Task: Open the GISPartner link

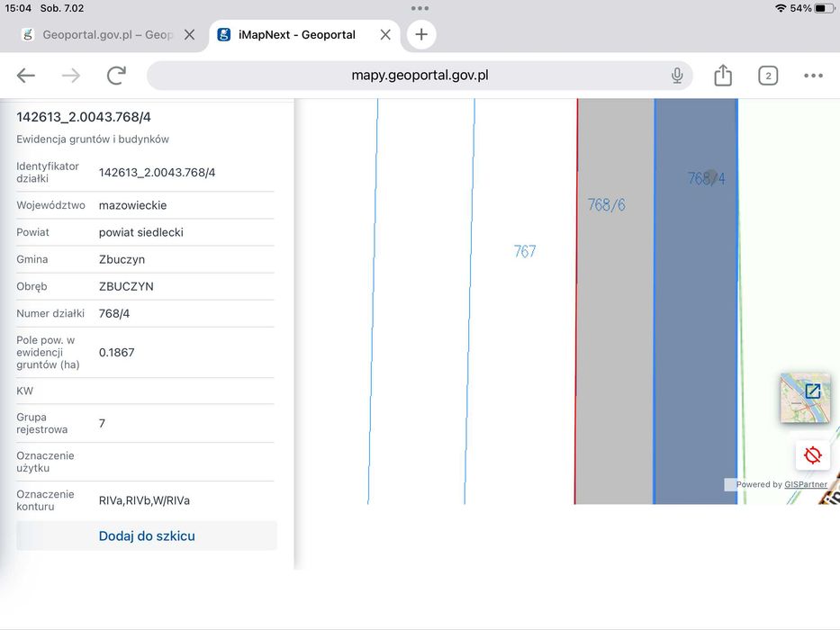Action: [805, 484]
